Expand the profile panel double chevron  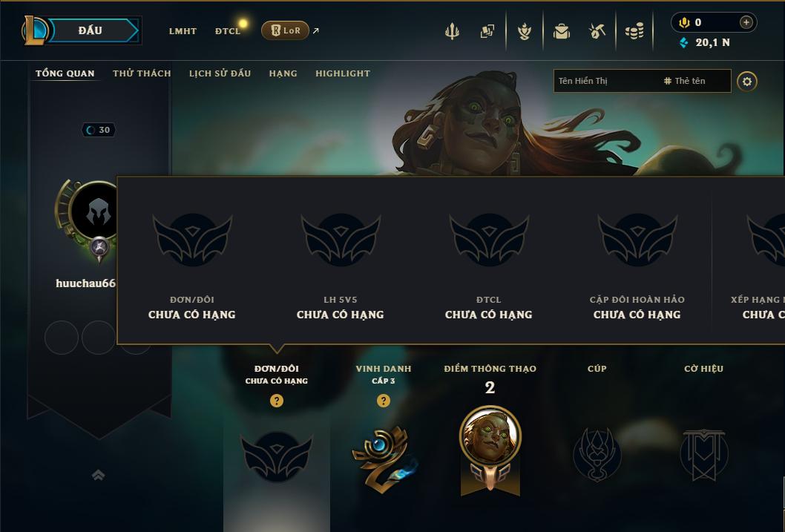[99, 475]
